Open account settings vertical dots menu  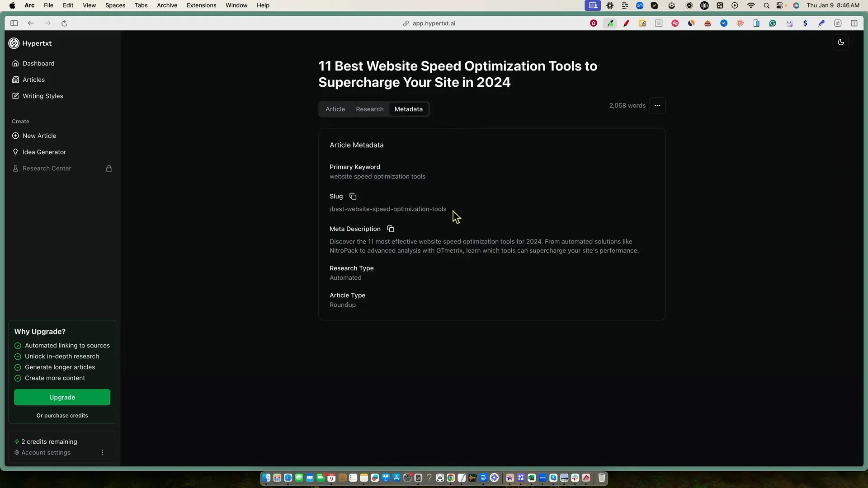[102, 453]
